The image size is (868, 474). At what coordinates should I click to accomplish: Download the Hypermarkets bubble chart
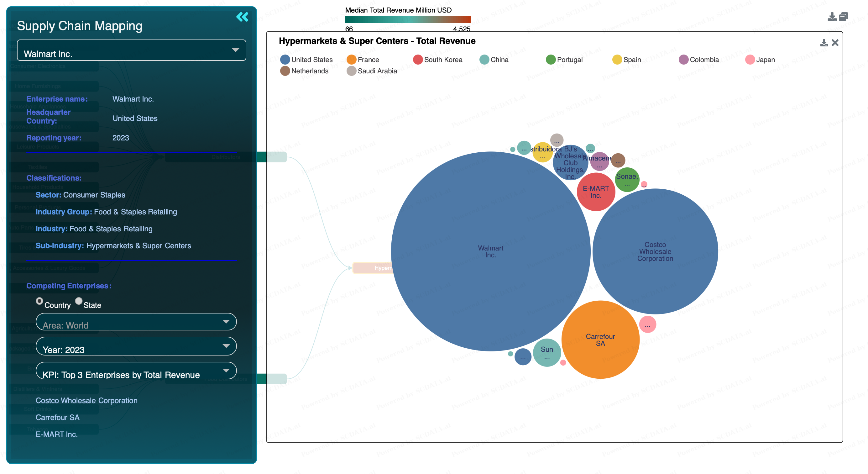pos(824,43)
